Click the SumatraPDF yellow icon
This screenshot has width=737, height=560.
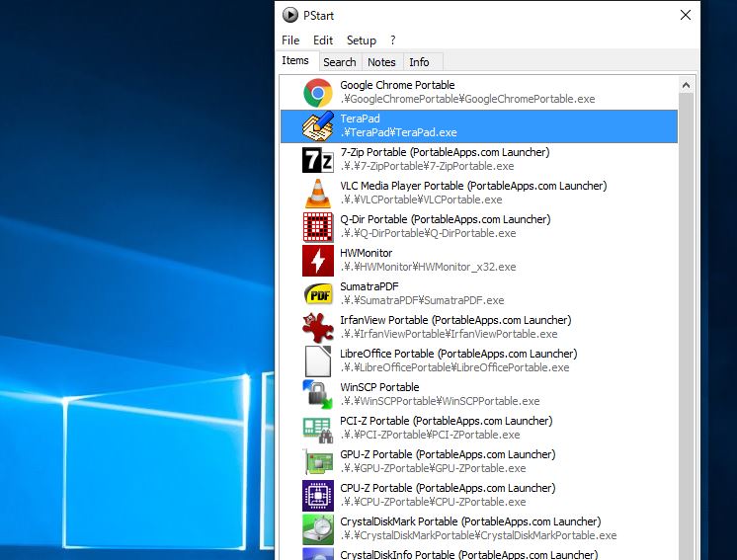318,294
